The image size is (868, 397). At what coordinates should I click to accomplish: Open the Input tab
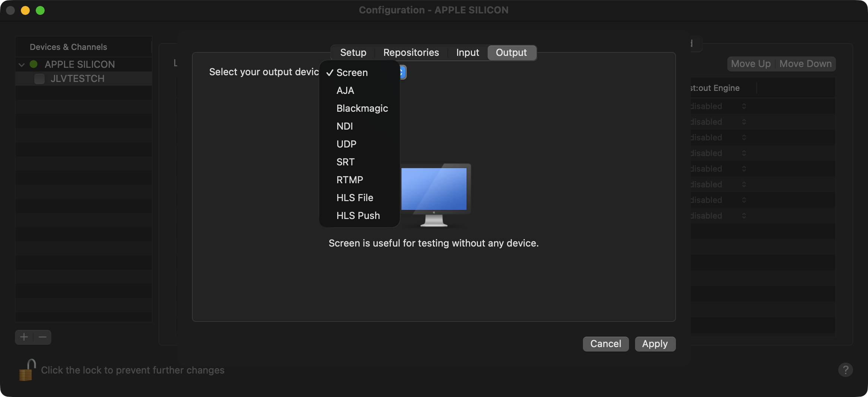pos(467,53)
